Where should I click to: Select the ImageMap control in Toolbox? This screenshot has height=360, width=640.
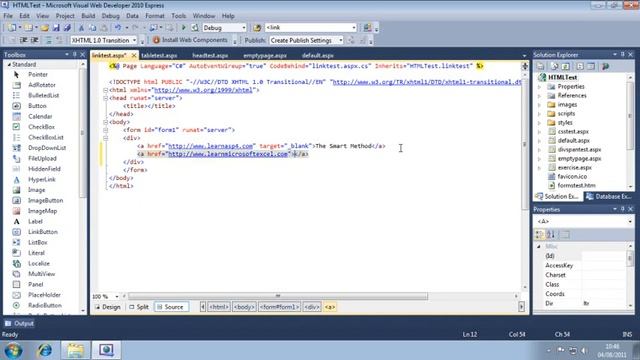[42, 211]
